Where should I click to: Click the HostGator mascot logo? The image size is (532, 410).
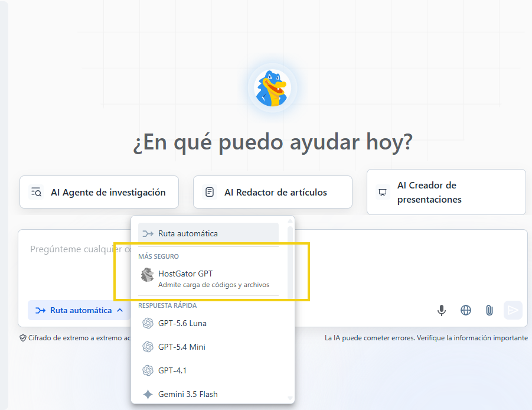pos(272,88)
